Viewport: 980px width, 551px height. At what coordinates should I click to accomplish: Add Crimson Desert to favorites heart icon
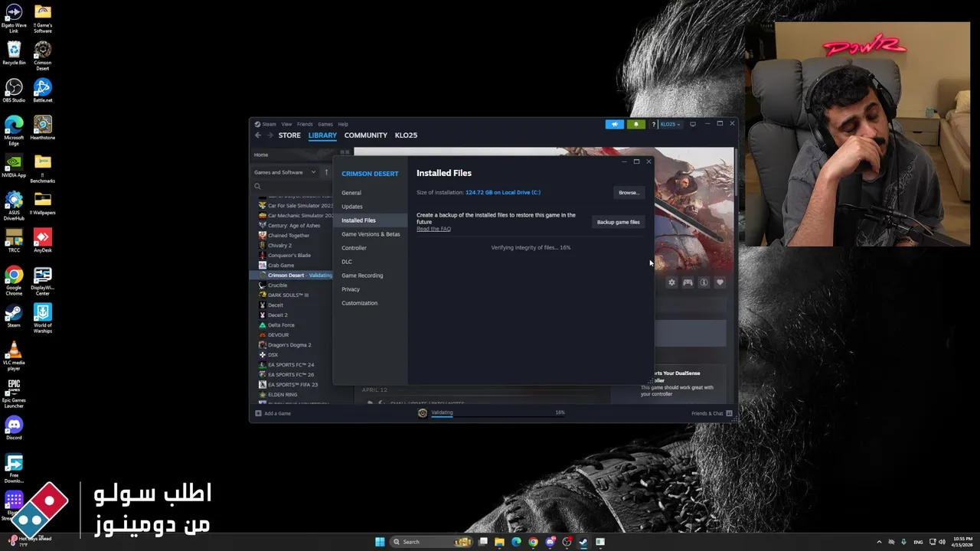pos(720,282)
